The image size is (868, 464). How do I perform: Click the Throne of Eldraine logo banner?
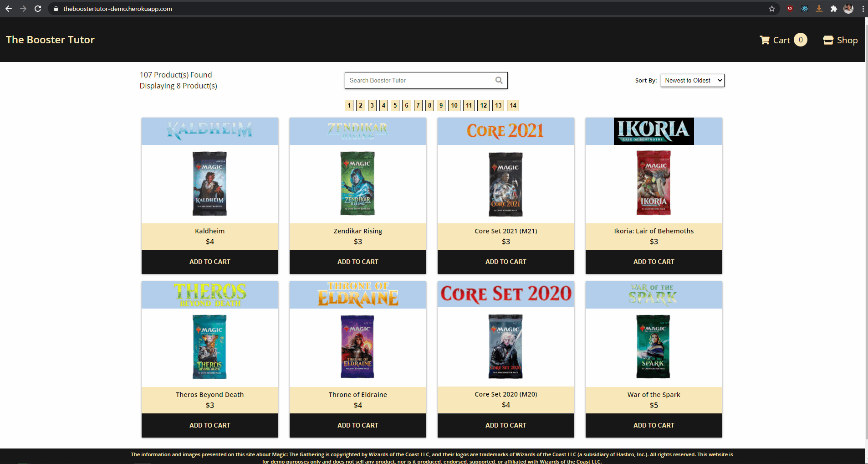pyautogui.click(x=358, y=294)
